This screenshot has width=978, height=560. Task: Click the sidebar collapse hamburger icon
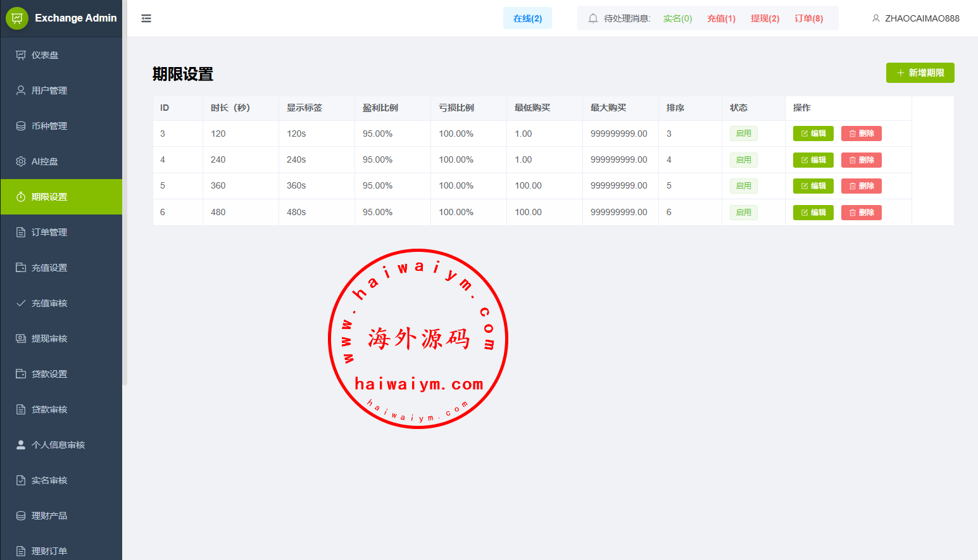[x=146, y=18]
